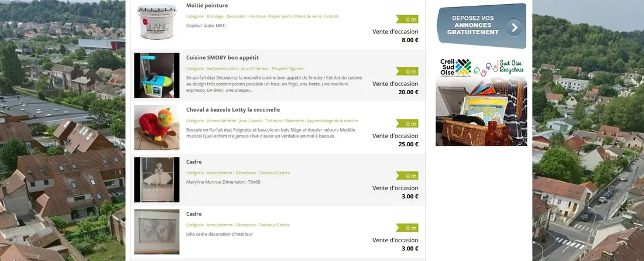View the ladybug rocking horse image
The image size is (644, 261).
pyautogui.click(x=156, y=128)
